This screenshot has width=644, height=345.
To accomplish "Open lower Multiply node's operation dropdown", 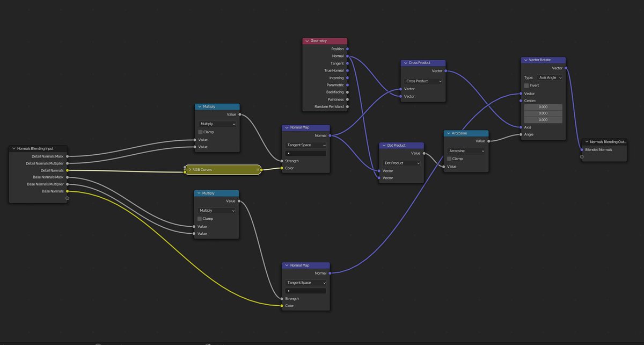I will [217, 211].
